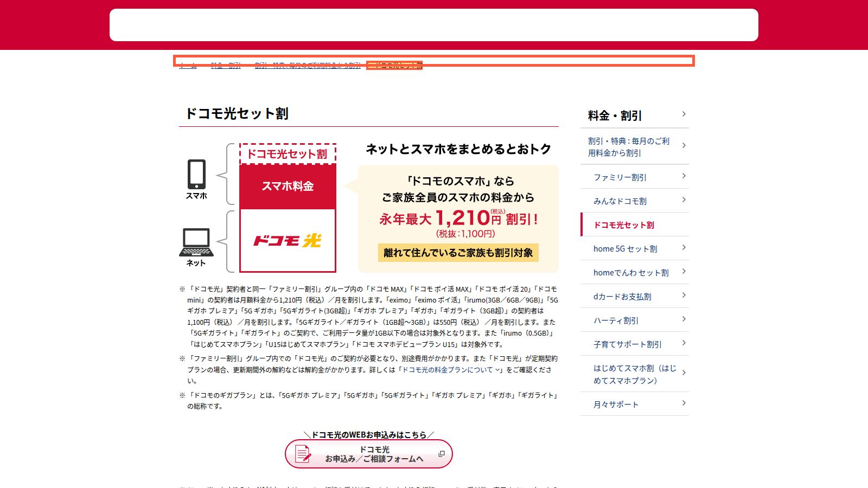Click the laptop icon labeled ネット
This screenshot has width=868, height=488.
[196, 242]
